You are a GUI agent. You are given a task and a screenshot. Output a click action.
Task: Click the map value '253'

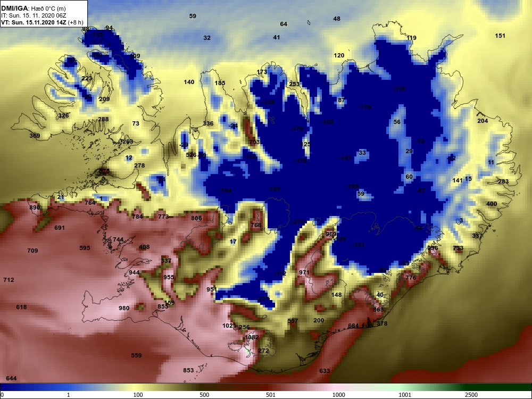click(295, 84)
